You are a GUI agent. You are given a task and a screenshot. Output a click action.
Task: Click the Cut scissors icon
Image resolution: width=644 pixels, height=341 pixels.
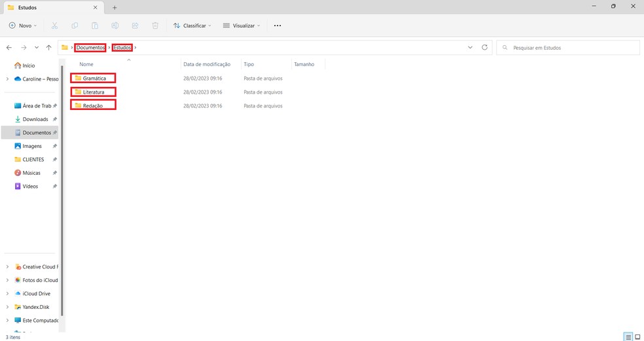pyautogui.click(x=54, y=26)
